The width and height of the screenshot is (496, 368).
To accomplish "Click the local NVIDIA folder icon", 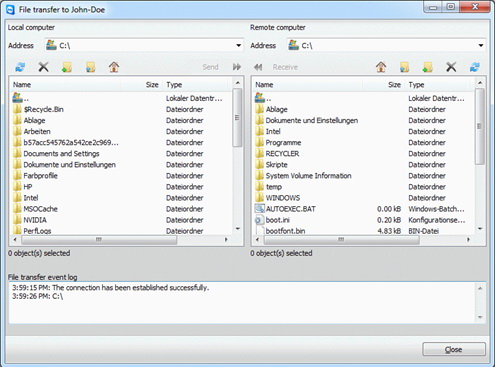I will tap(17, 220).
